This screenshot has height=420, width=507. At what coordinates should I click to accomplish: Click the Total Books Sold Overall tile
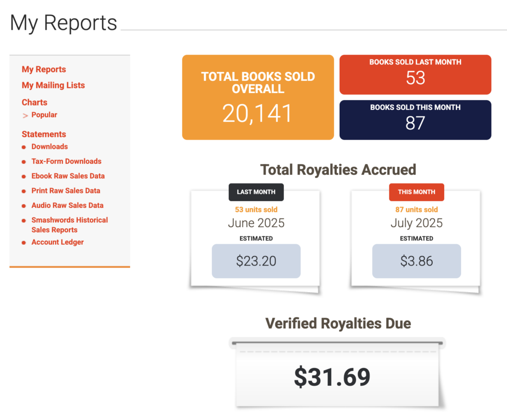[258, 97]
